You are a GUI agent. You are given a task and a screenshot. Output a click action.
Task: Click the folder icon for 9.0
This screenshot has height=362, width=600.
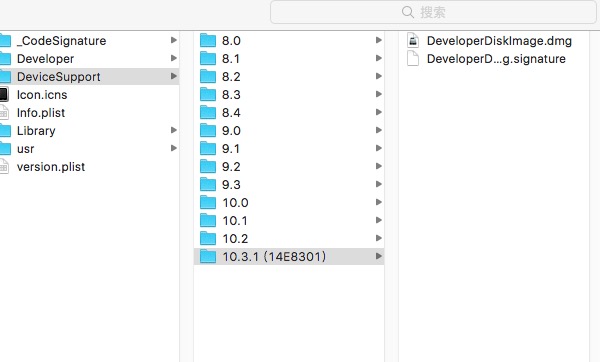[x=208, y=130]
